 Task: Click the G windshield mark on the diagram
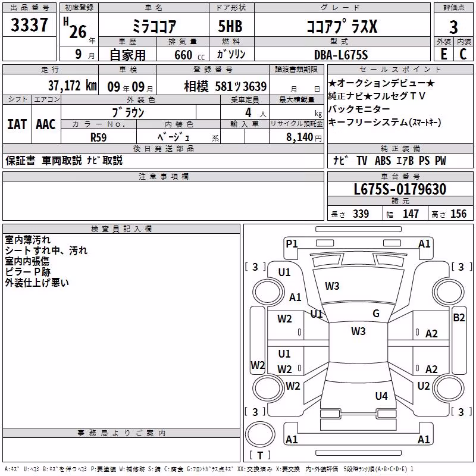tap(376, 314)
